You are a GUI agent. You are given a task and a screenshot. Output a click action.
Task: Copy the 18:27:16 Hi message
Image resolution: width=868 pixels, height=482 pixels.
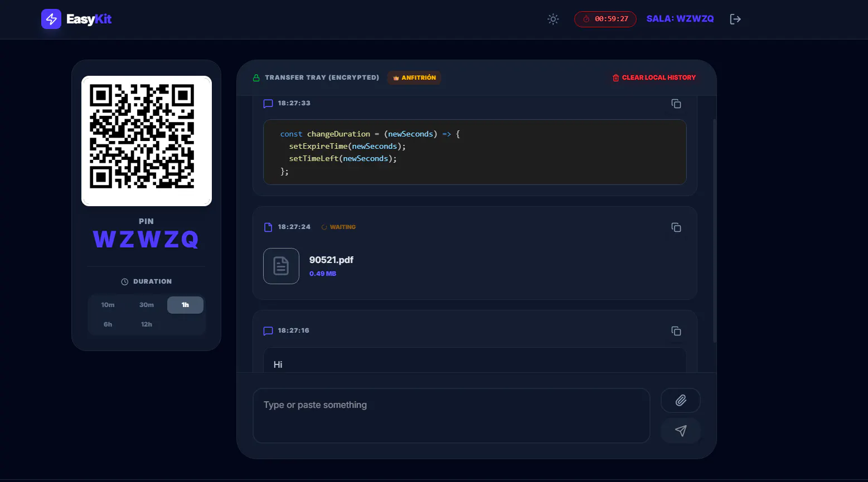click(x=676, y=331)
